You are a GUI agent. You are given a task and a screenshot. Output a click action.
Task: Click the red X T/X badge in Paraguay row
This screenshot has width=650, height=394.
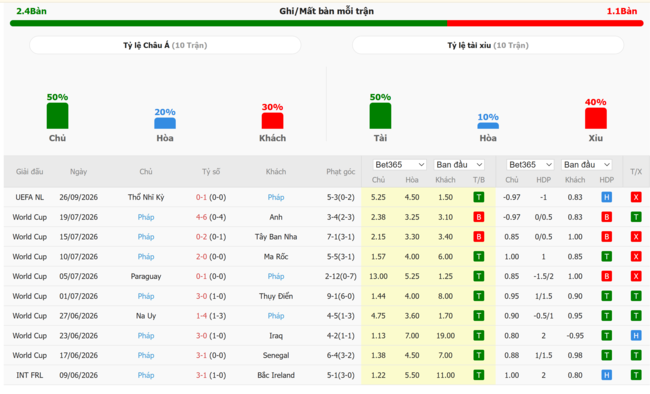(636, 276)
